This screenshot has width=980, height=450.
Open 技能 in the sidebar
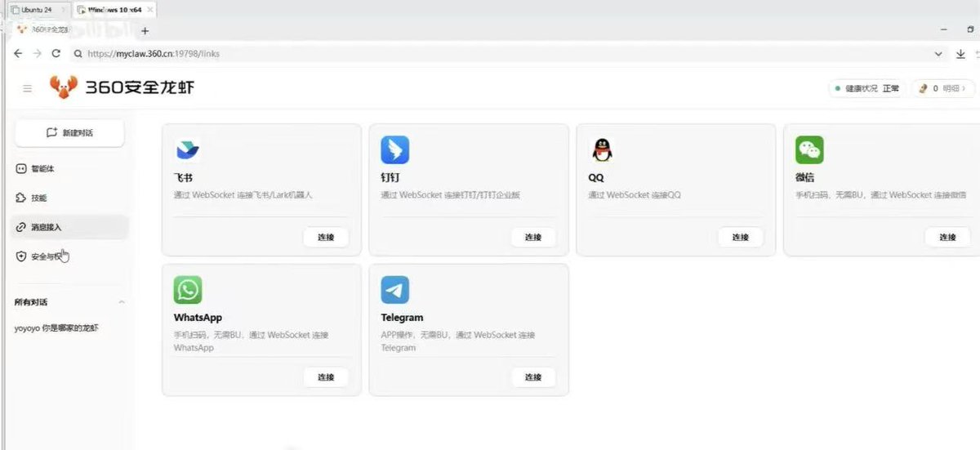(69, 198)
